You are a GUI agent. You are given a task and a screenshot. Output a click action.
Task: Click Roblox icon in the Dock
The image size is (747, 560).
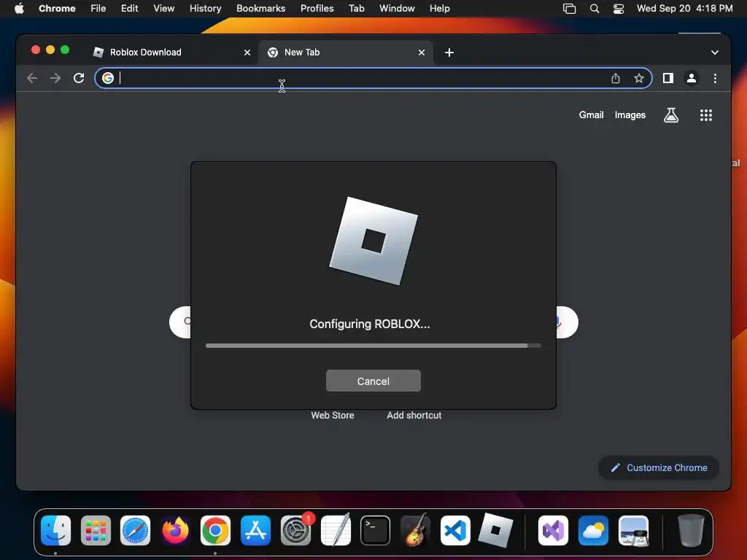click(495, 531)
